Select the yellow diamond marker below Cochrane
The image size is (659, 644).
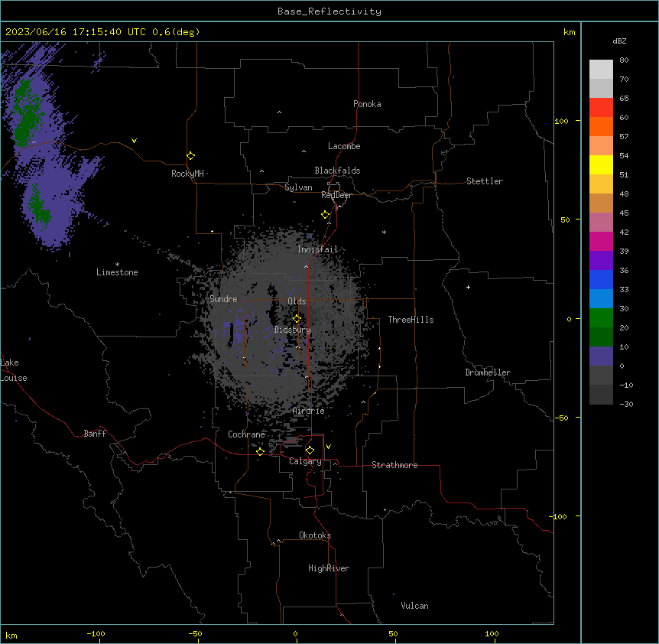(x=260, y=451)
